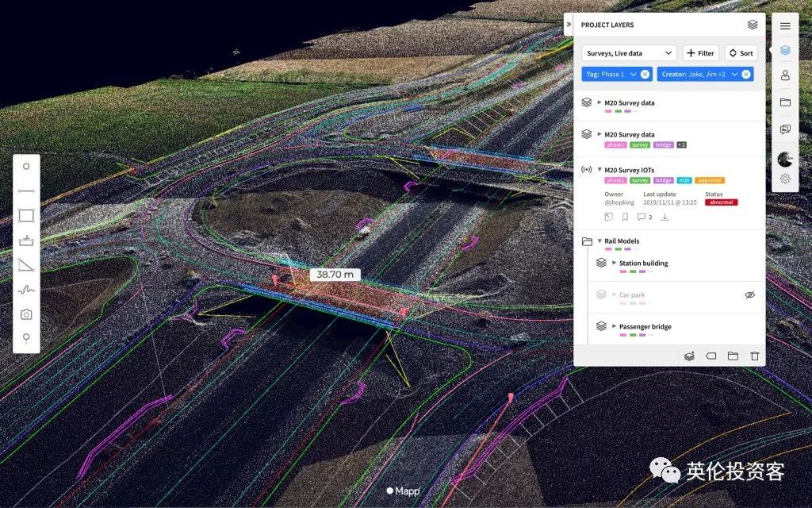Select the volume measurement tool
The image size is (812, 508).
26,241
